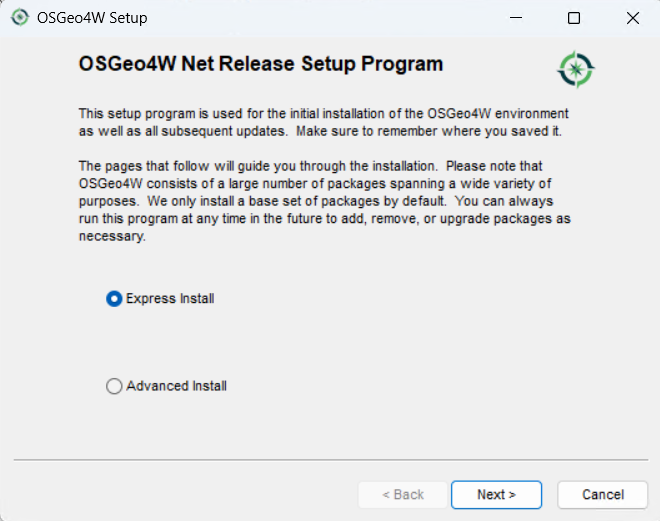The width and height of the screenshot is (660, 521).
Task: Cancel the OSGeo4W setup
Action: 603,494
